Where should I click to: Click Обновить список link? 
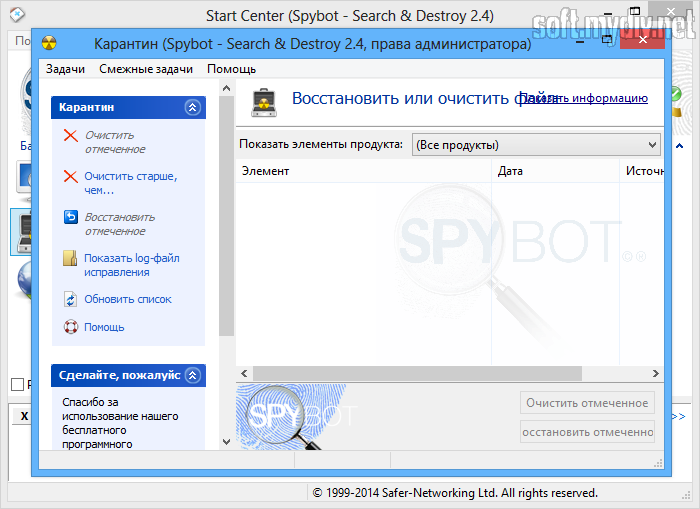[128, 299]
